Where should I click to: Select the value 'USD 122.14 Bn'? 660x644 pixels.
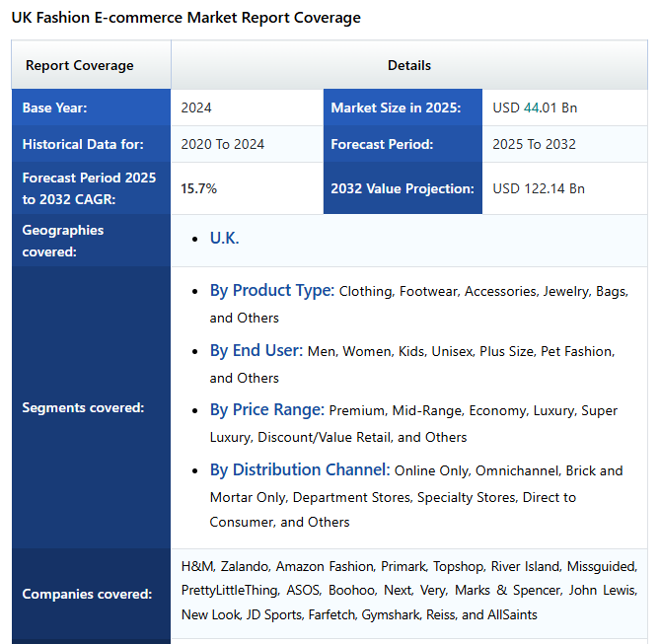539,188
